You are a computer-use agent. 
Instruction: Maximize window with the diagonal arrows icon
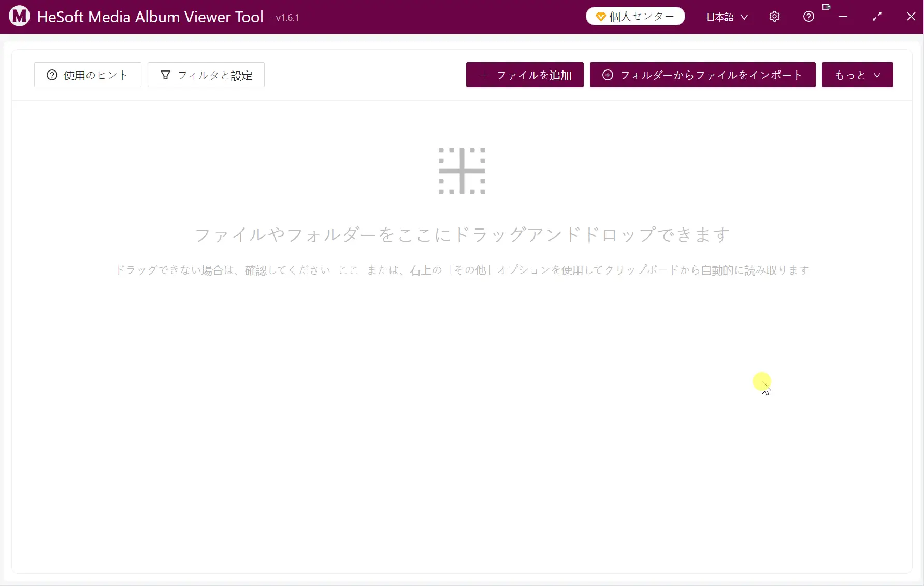[877, 17]
